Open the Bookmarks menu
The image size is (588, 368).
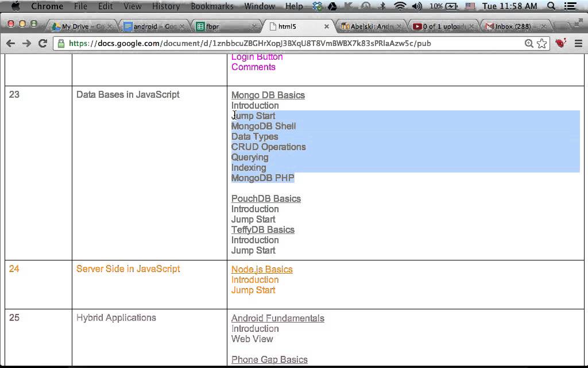tap(212, 6)
